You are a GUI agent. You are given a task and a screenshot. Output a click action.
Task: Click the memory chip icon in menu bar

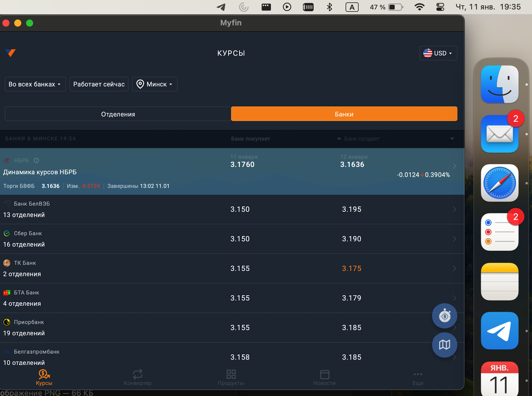tap(308, 7)
